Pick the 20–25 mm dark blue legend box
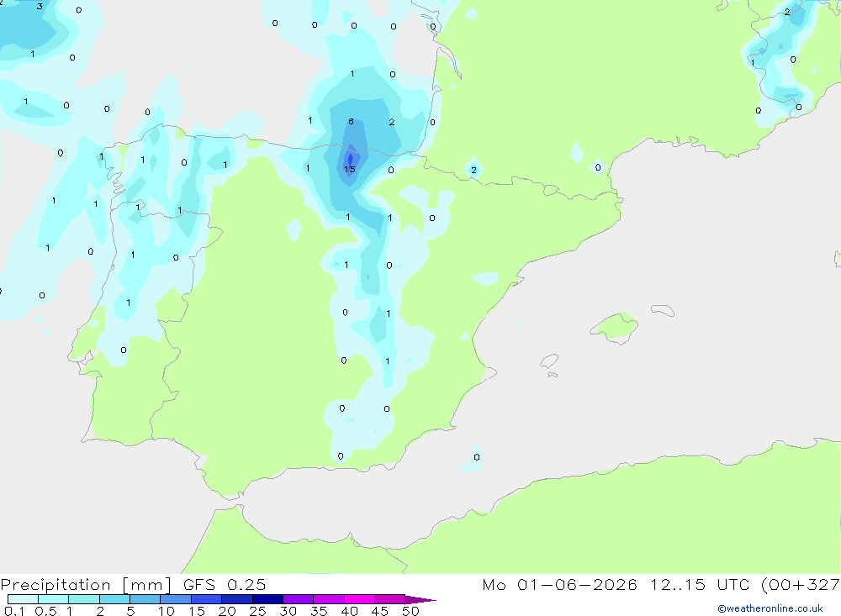The width and height of the screenshot is (841, 616). pos(237,599)
